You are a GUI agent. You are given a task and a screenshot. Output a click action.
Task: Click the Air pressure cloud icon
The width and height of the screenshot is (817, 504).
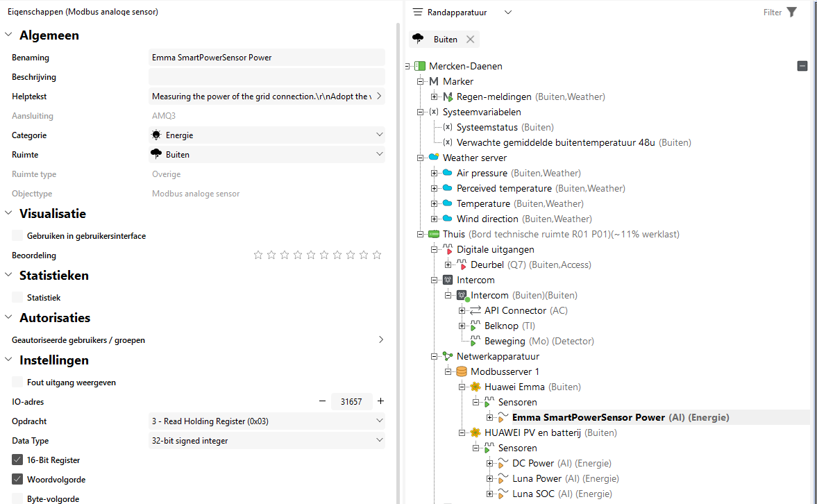tap(447, 173)
